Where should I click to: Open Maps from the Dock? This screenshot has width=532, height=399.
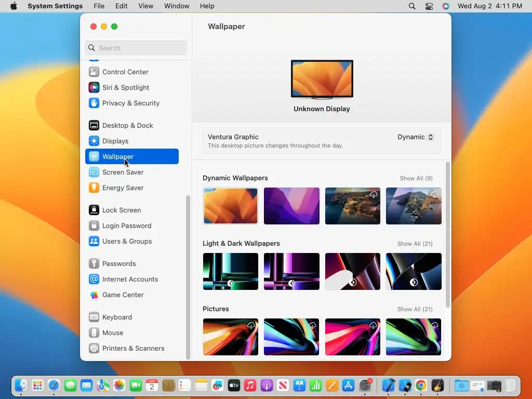[x=103, y=386]
